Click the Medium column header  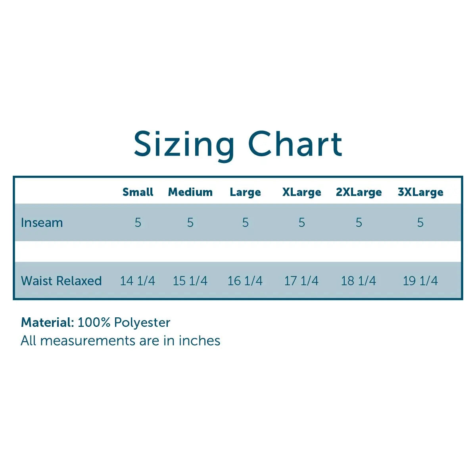[190, 192]
